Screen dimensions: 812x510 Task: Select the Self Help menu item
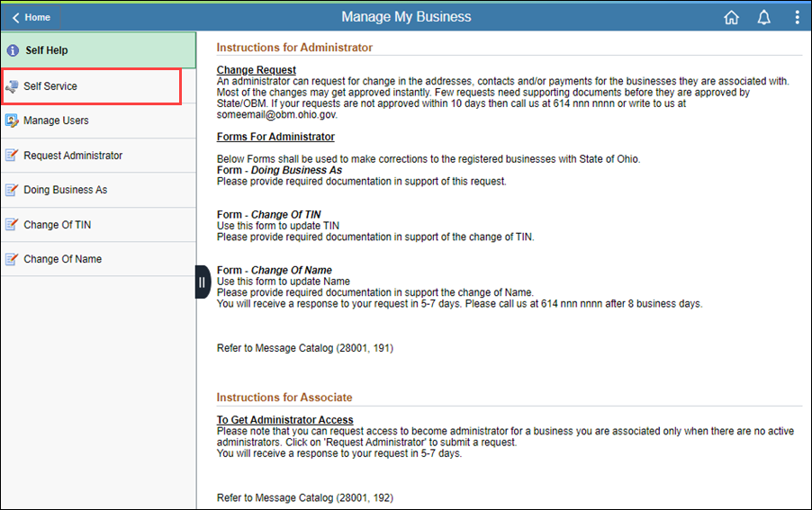(x=46, y=51)
